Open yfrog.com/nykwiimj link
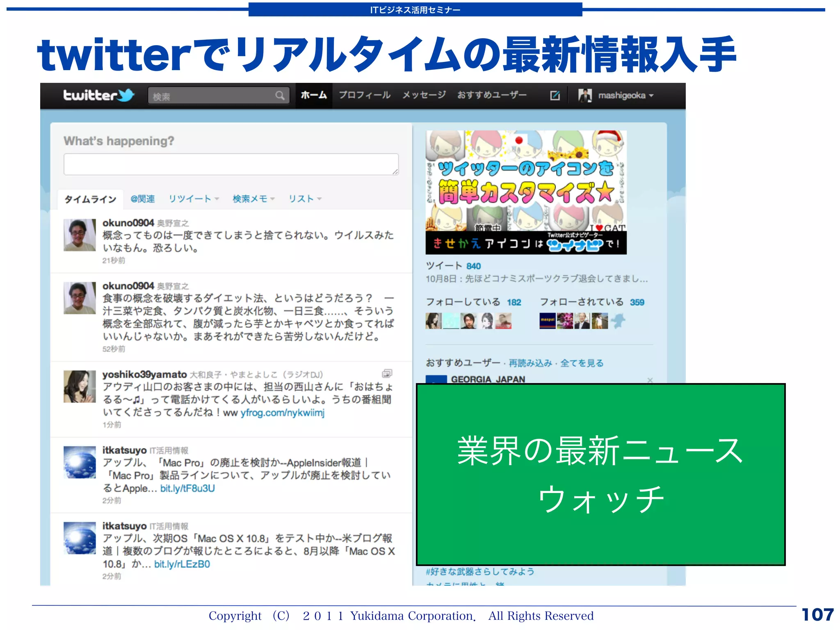840x630 pixels. pyautogui.click(x=283, y=413)
